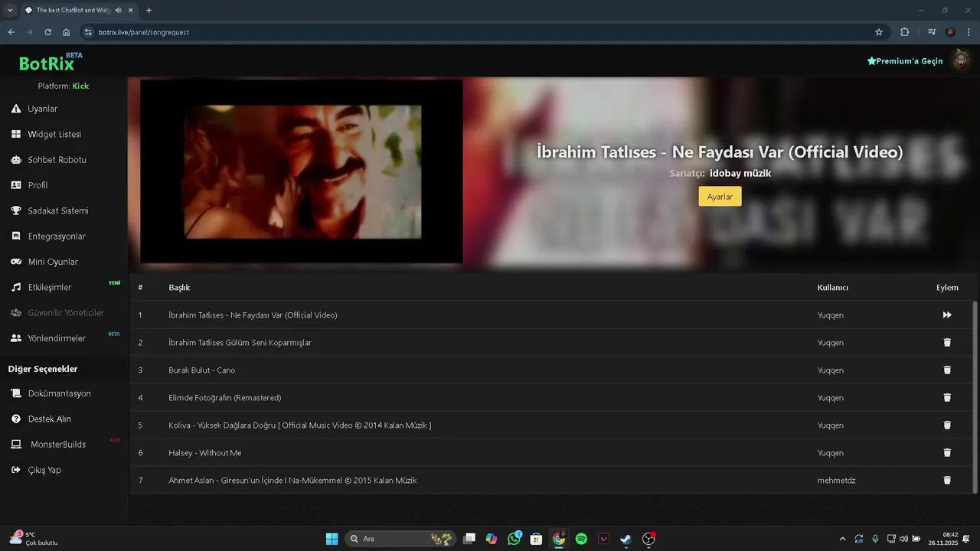
Task: Open browser extensions puzzle icon
Action: [x=904, y=32]
